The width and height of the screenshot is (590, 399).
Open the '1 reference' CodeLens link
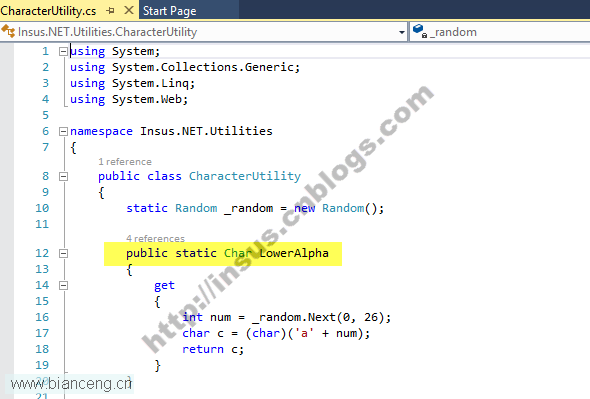(125, 162)
